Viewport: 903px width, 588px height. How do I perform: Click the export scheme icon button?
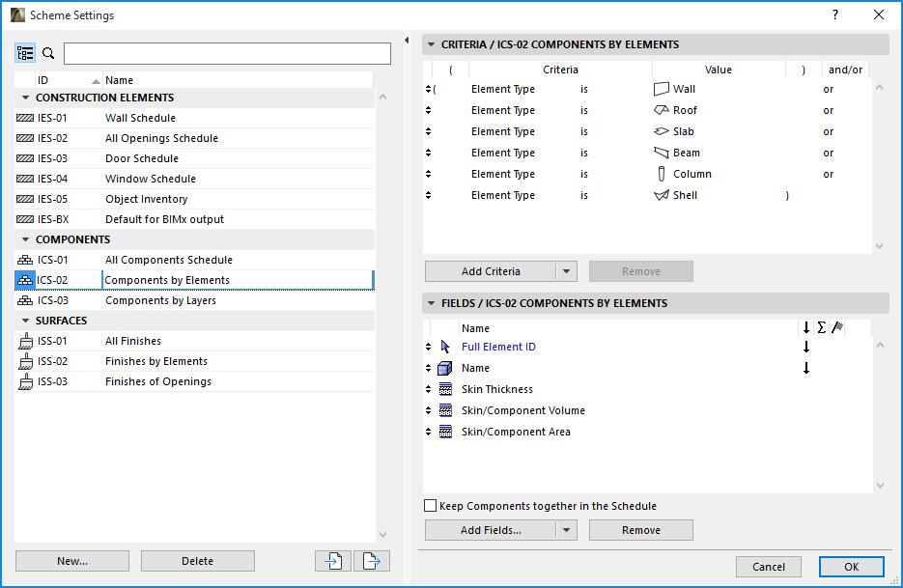[x=371, y=561]
